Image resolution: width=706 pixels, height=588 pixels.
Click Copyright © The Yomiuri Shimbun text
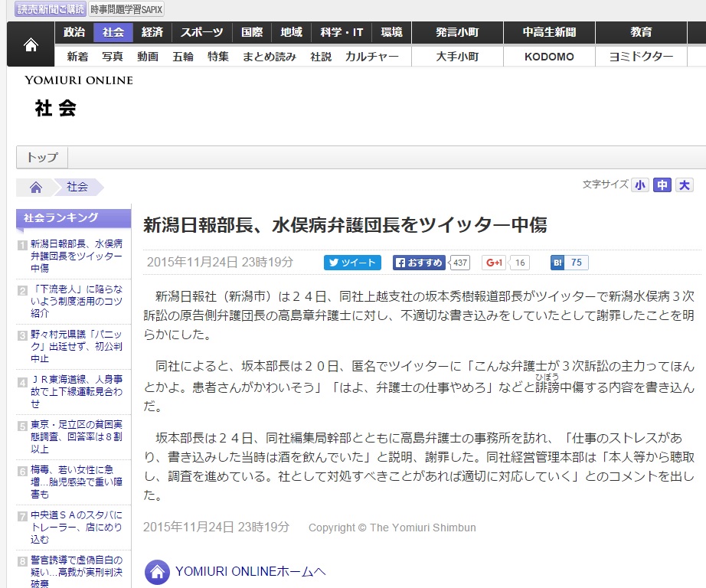[392, 528]
